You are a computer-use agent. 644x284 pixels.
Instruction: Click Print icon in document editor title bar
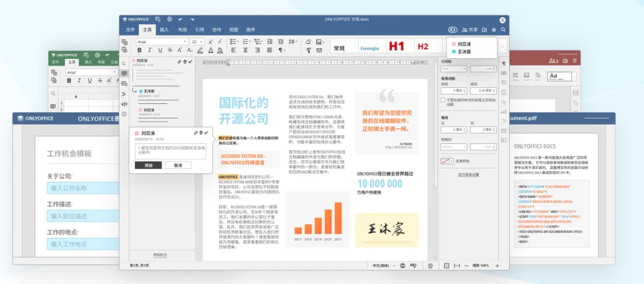point(169,19)
